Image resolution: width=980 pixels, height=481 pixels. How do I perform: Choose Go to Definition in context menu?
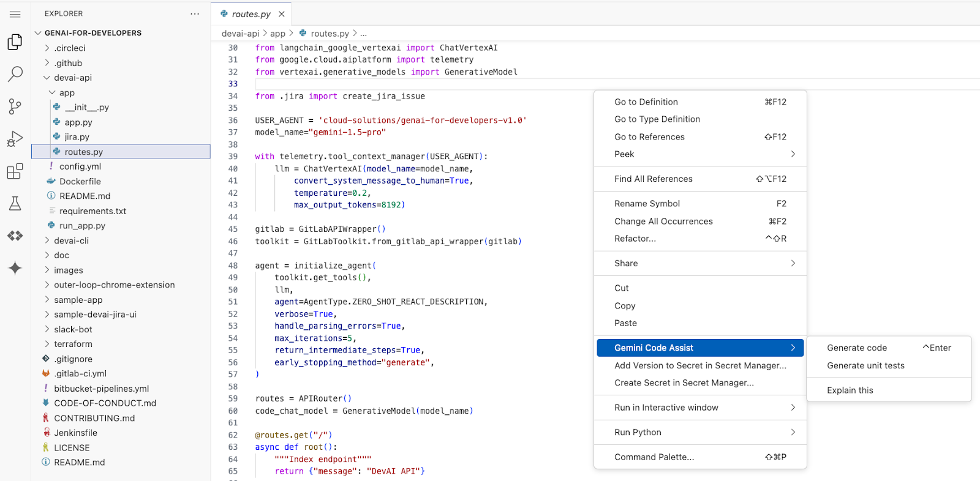tap(700, 102)
